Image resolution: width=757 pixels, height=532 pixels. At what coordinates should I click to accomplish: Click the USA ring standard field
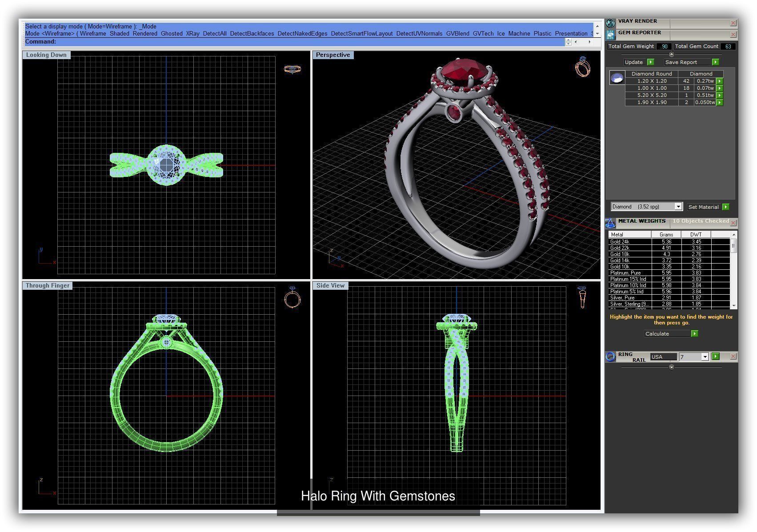(663, 357)
